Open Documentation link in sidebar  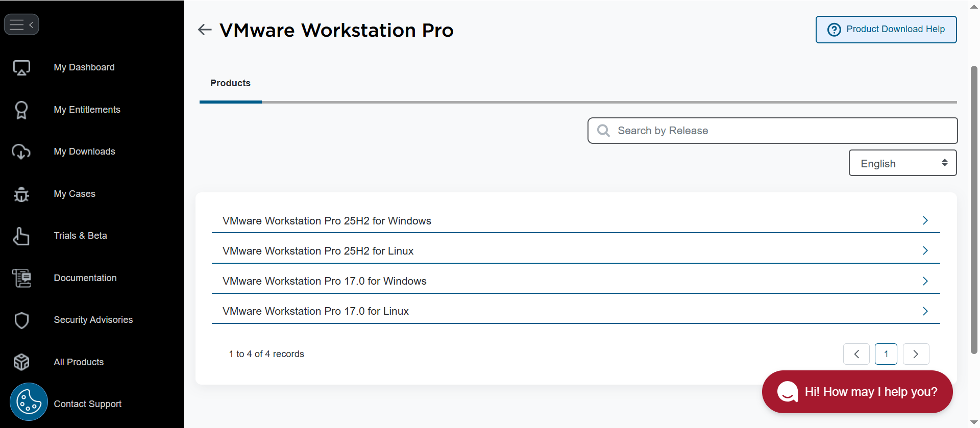85,278
